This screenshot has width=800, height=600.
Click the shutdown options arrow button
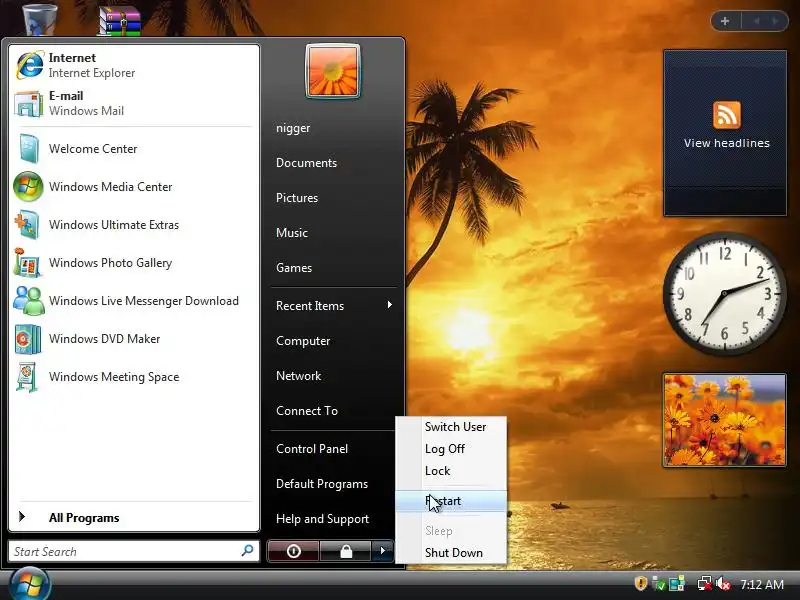382,551
